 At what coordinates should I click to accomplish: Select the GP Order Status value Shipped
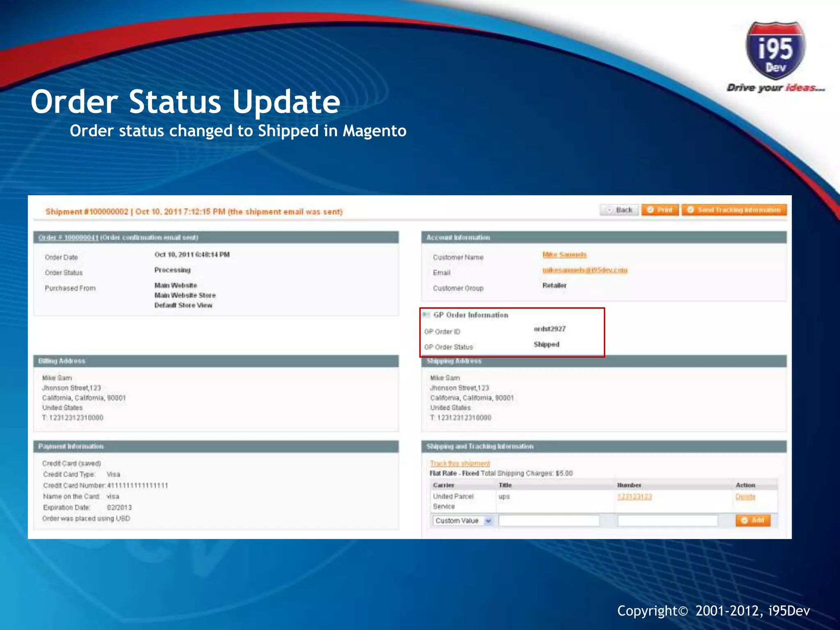pos(546,345)
